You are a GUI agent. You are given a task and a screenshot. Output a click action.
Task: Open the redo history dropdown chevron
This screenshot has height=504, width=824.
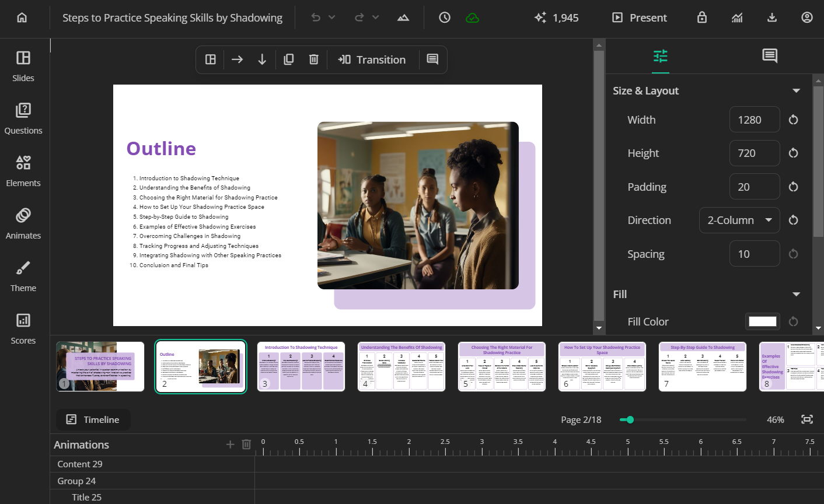(x=376, y=17)
